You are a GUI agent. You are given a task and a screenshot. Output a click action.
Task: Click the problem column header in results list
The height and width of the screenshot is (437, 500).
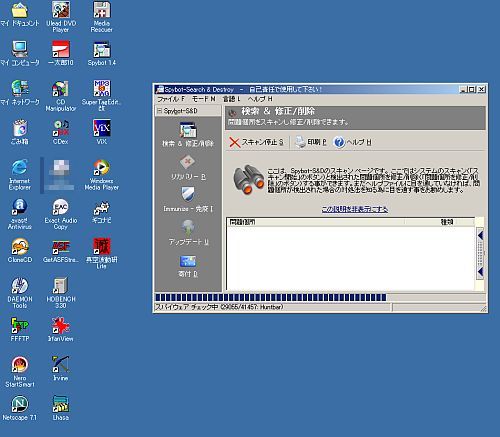click(x=316, y=222)
